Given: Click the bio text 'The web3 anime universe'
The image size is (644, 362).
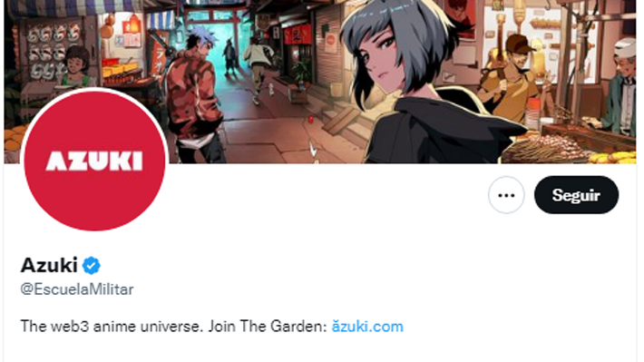Looking at the screenshot, I should (112, 327).
